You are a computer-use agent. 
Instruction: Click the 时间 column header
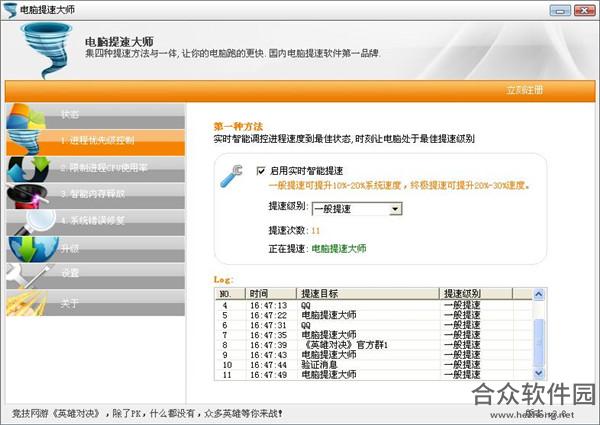pyautogui.click(x=271, y=294)
